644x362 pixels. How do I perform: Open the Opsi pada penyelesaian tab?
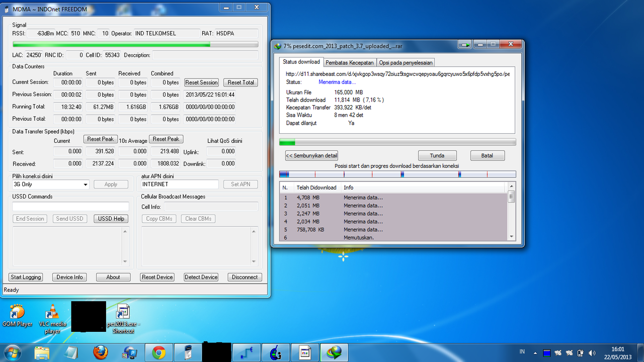(406, 63)
